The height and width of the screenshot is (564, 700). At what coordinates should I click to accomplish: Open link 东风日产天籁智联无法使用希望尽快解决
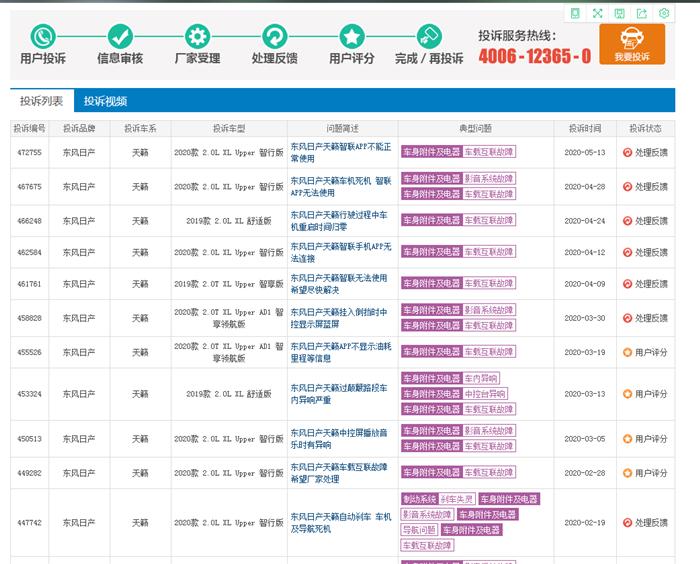[339, 284]
